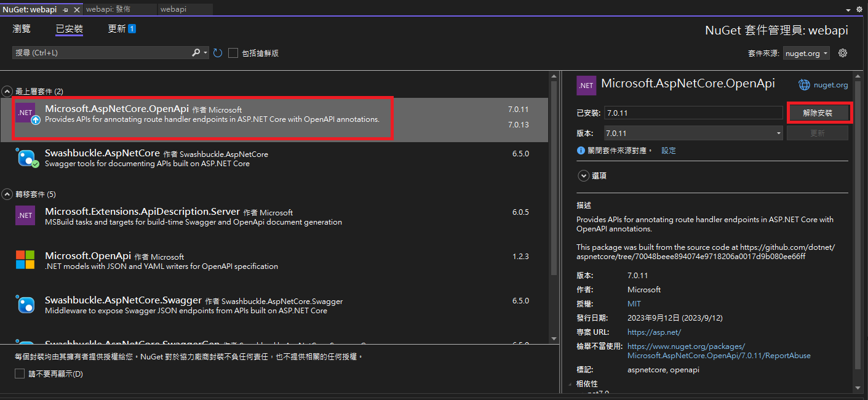868x400 pixels.
Task: Enable the 包括搶鮮版 prerelease checkbox
Action: 233,53
